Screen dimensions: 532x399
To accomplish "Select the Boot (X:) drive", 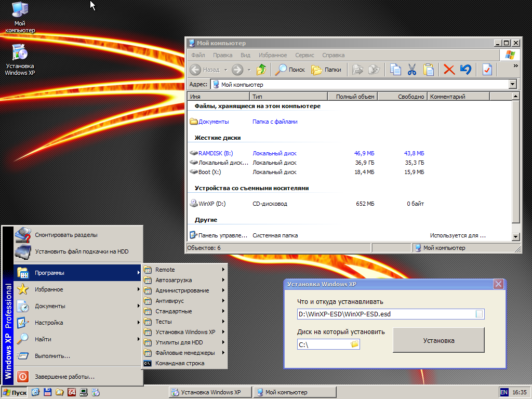I will [205, 172].
